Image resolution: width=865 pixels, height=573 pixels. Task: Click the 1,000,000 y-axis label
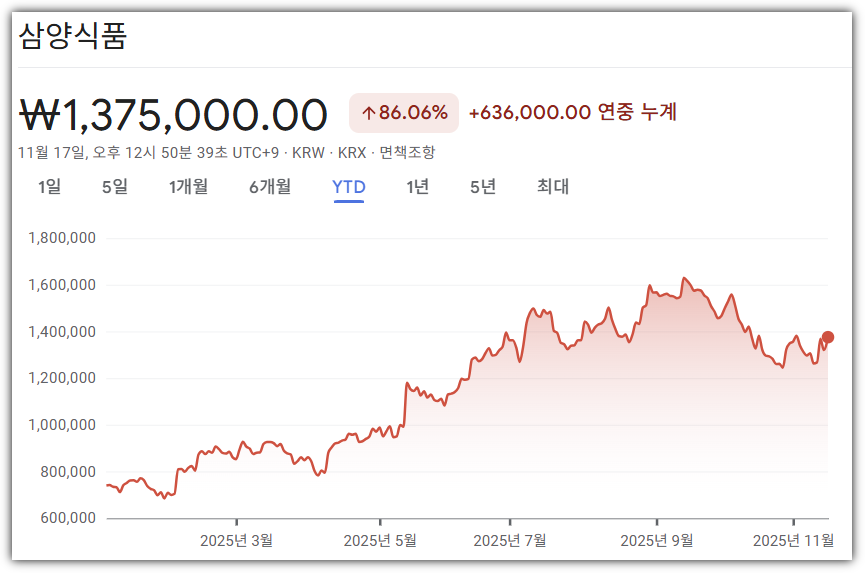(x=62, y=425)
